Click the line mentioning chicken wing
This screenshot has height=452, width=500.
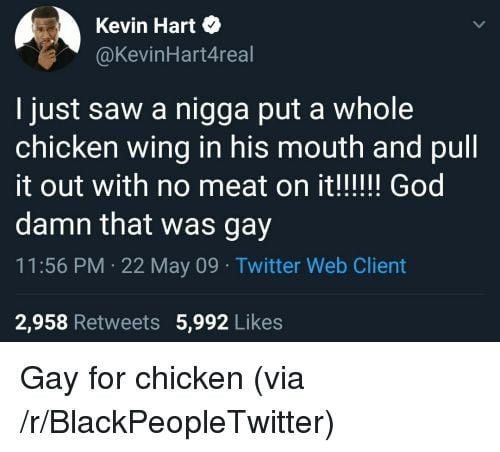pyautogui.click(x=247, y=148)
